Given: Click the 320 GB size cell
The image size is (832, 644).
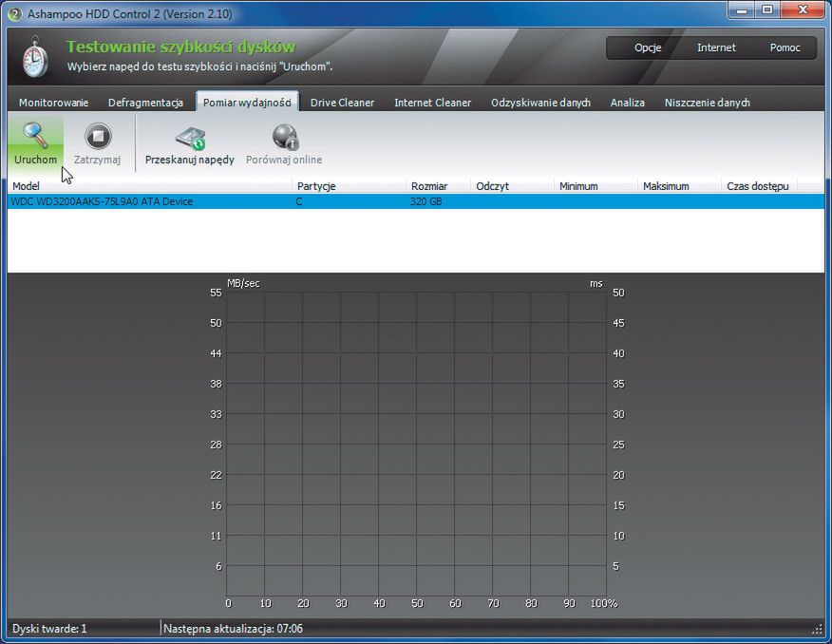Looking at the screenshot, I should pyautogui.click(x=426, y=201).
